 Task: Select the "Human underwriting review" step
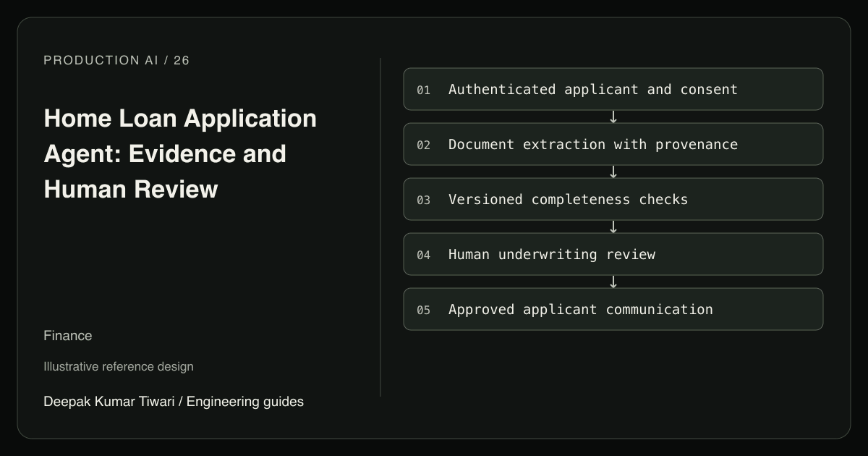pos(613,254)
